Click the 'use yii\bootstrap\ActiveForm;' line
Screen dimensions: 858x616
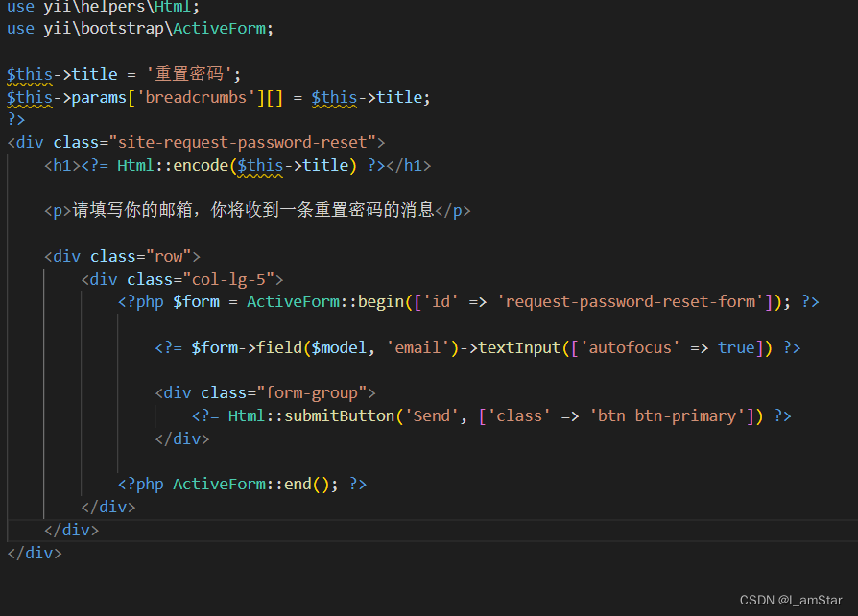[140, 29]
